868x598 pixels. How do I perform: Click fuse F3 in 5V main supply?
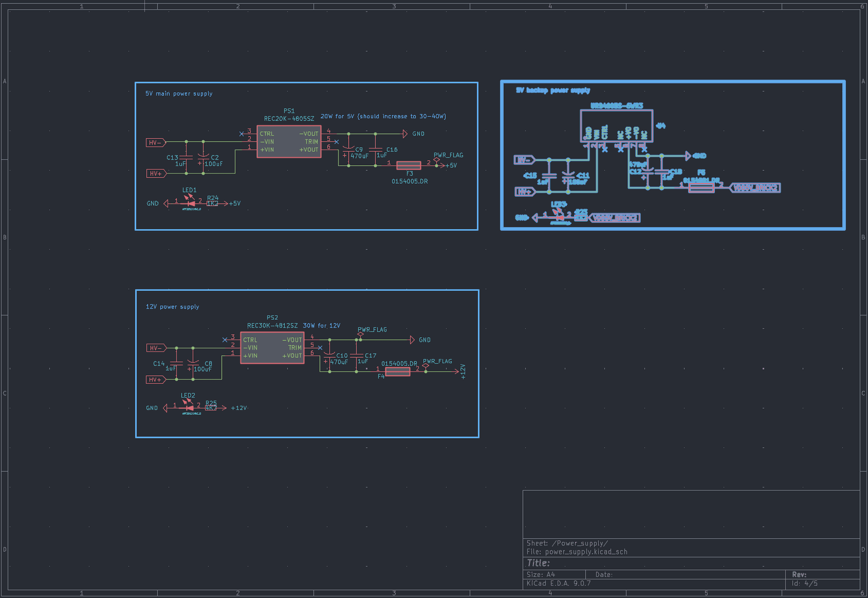[x=409, y=165]
